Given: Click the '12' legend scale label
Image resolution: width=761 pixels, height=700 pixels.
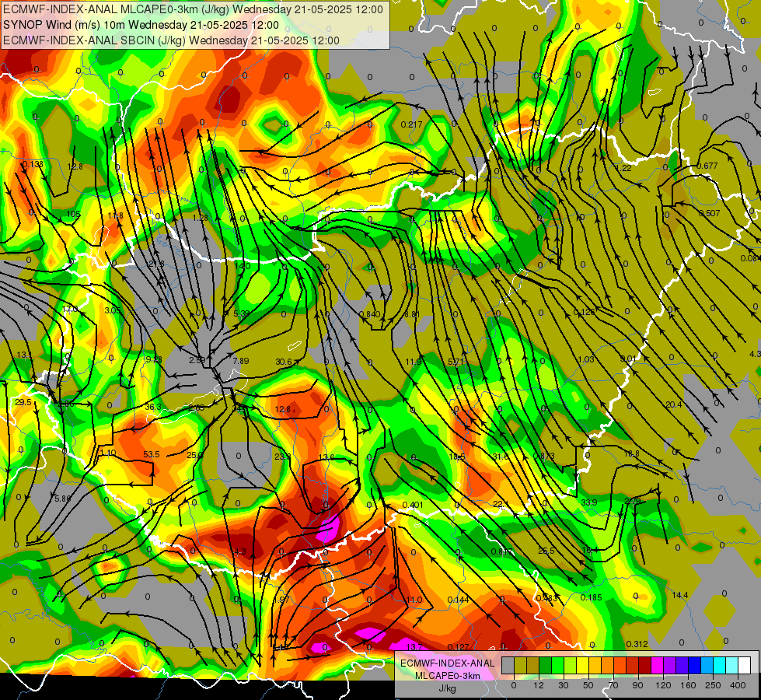Looking at the screenshot, I should [x=538, y=685].
